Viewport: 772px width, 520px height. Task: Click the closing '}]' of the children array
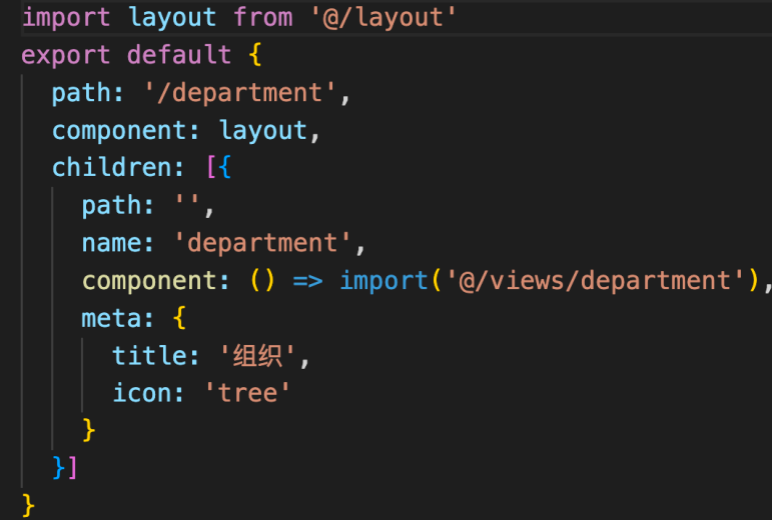65,468
